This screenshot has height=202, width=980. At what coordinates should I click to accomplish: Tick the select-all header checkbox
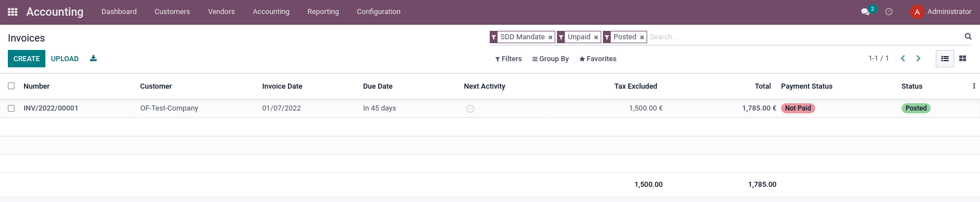click(11, 86)
